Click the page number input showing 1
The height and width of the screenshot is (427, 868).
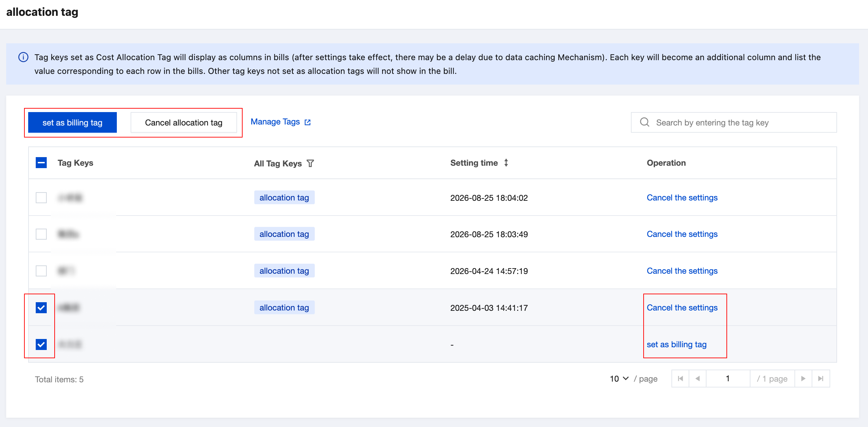coord(728,379)
